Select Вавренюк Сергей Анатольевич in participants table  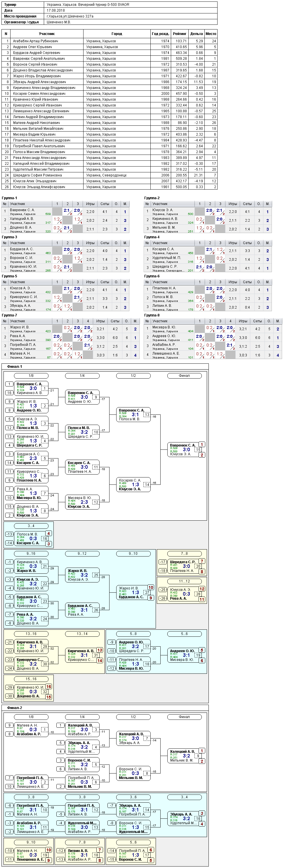click(109, 59)
